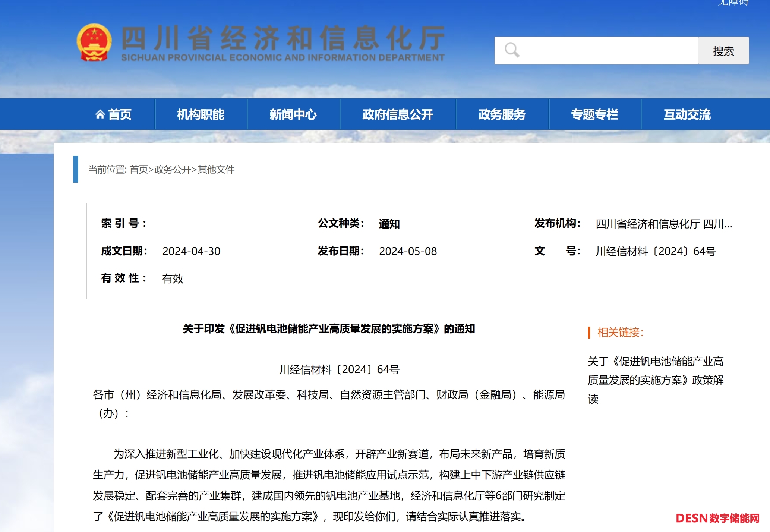
Task: Click the truncated 发布机构 value text
Action: point(664,224)
